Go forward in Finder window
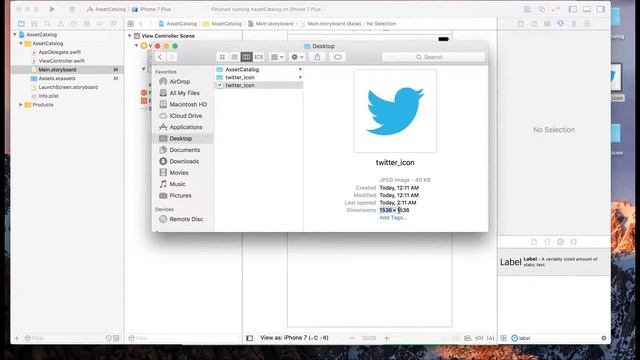Screen dimensions: 640x360 pos(172,57)
